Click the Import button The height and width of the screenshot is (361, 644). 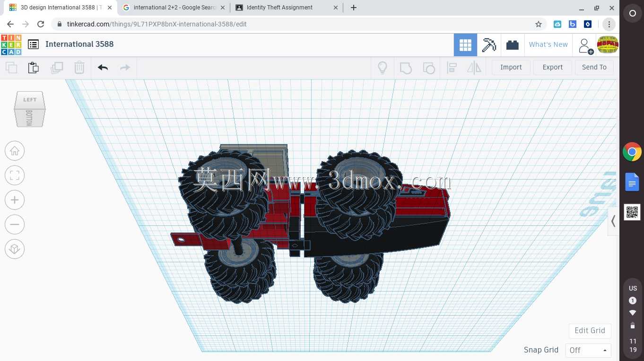[511, 67]
